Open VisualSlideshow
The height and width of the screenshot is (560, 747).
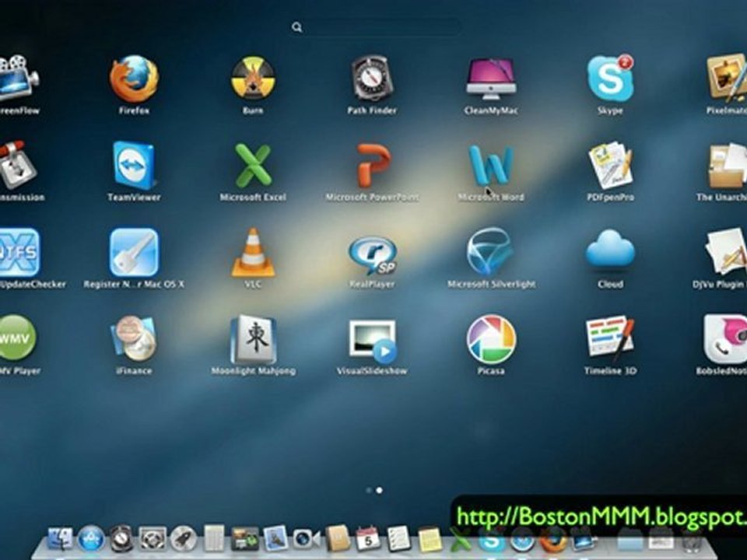point(372,341)
